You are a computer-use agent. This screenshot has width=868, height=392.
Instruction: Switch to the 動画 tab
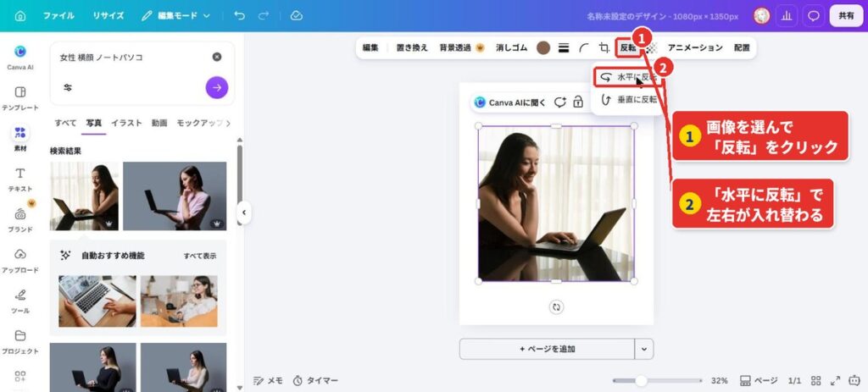pyautogui.click(x=159, y=123)
